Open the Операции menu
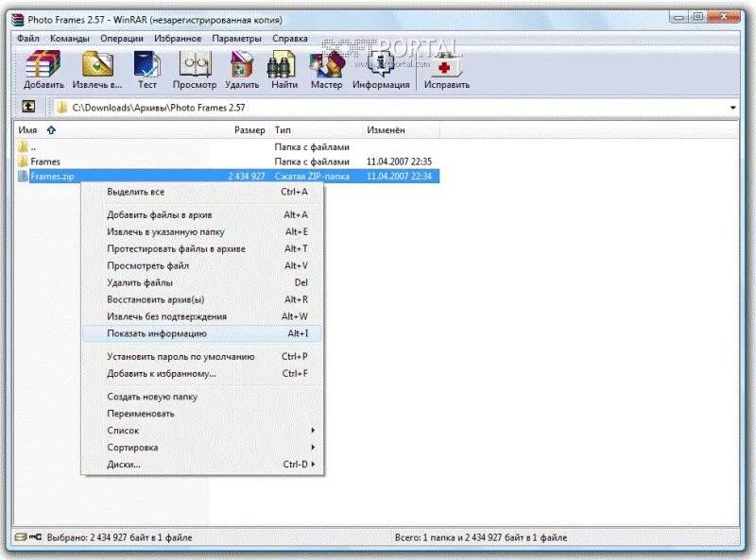Image resolution: width=756 pixels, height=560 pixels. coord(122,38)
